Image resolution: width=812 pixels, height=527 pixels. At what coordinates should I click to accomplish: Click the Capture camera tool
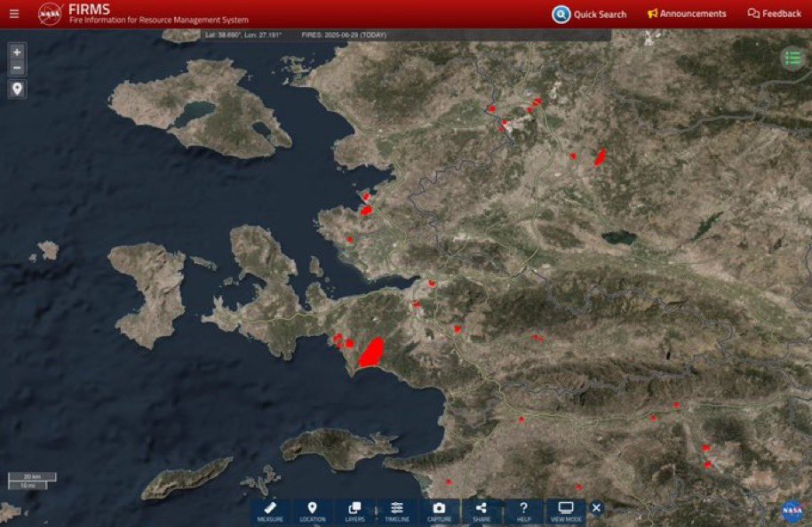pos(439,512)
